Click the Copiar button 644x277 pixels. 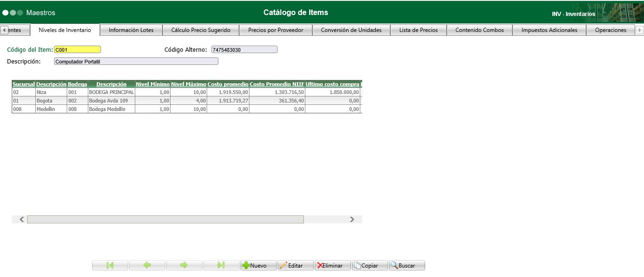click(370, 265)
